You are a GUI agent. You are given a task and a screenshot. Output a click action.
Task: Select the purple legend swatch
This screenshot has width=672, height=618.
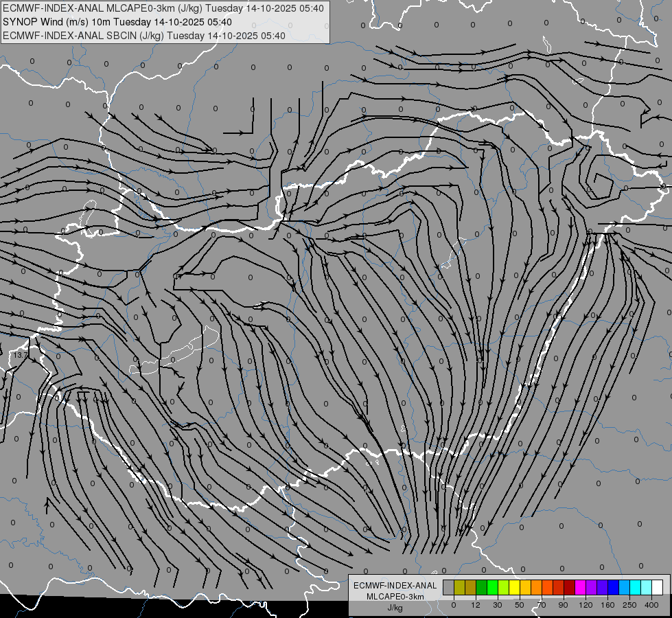tap(592, 587)
